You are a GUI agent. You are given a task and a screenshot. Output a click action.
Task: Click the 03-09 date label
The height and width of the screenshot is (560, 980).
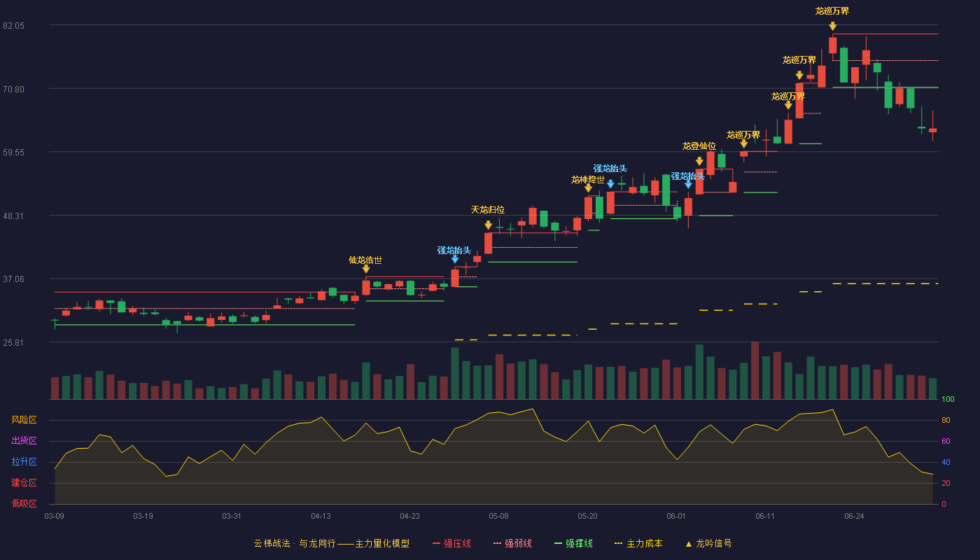[x=55, y=516]
